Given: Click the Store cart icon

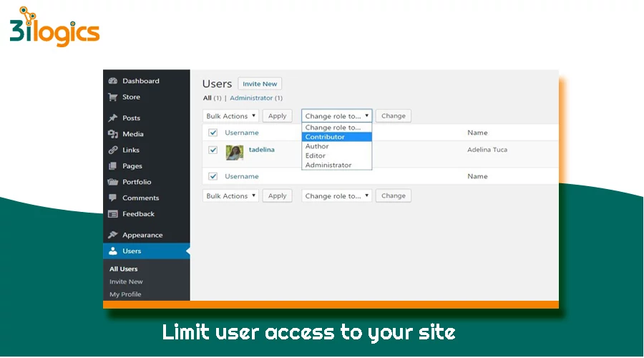Looking at the screenshot, I should (112, 97).
